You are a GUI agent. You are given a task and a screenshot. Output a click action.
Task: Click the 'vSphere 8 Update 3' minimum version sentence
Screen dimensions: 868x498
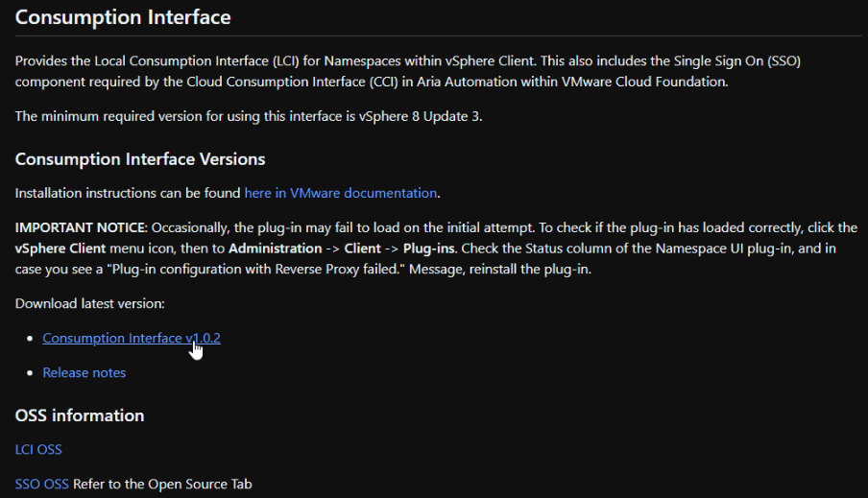coord(249,117)
